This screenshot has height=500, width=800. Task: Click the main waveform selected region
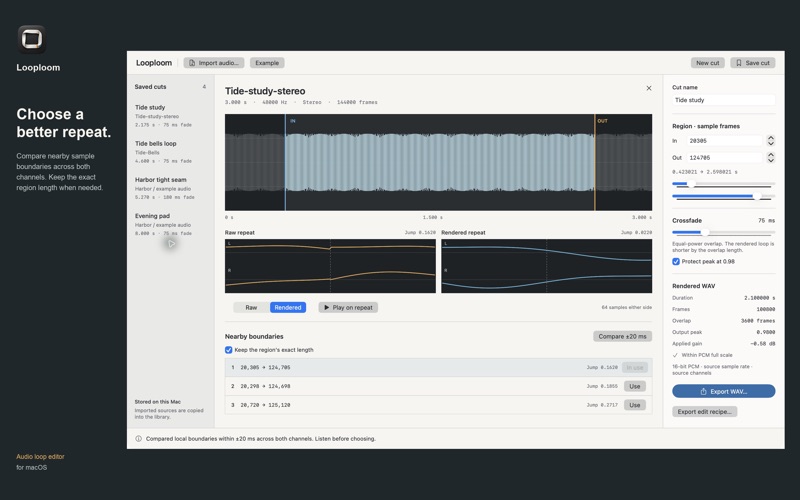[440, 162]
